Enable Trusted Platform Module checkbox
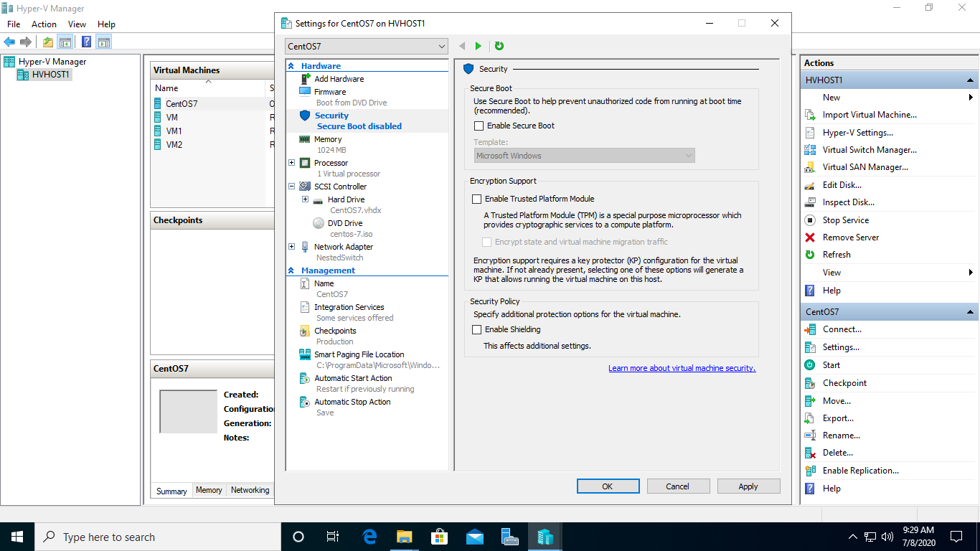 [x=477, y=199]
